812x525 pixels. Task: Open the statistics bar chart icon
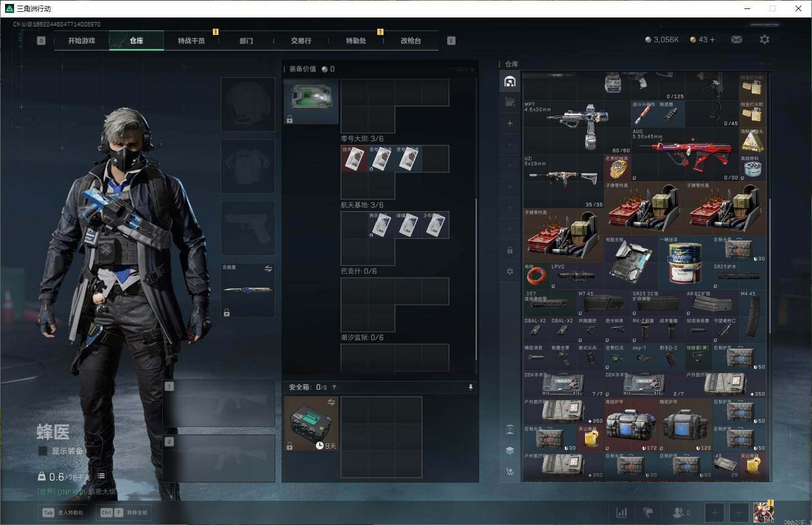pos(622,513)
